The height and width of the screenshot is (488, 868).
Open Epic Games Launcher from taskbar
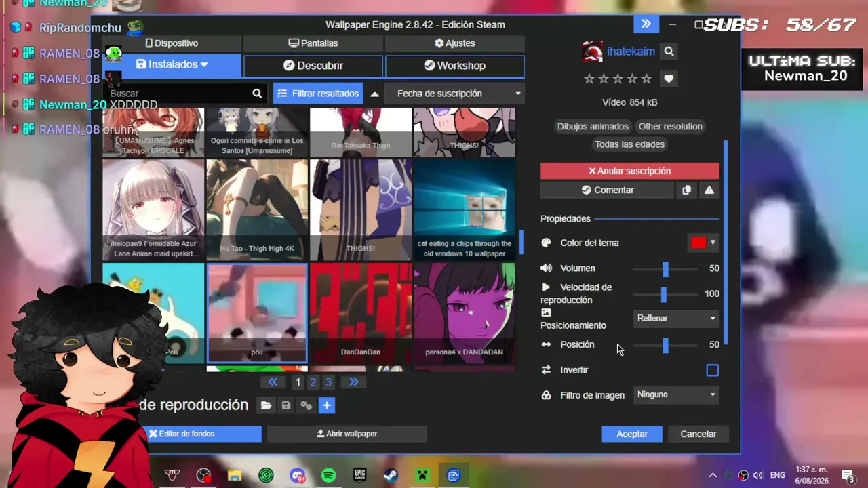359,475
